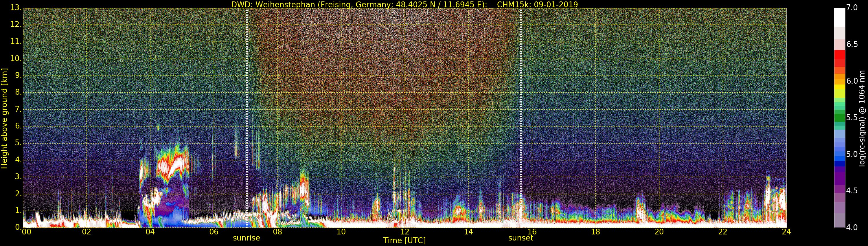Click the height axis tick label '3.'
The image size is (868, 246).
18,177
